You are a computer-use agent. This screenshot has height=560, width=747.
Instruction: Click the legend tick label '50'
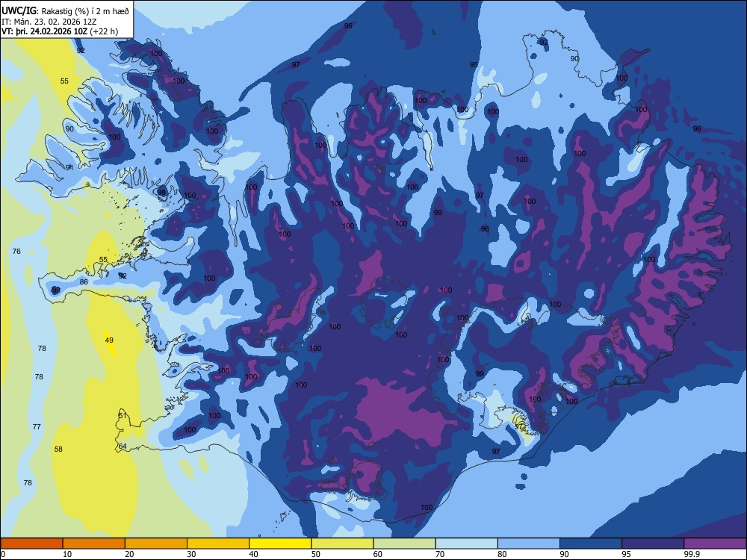click(316, 554)
